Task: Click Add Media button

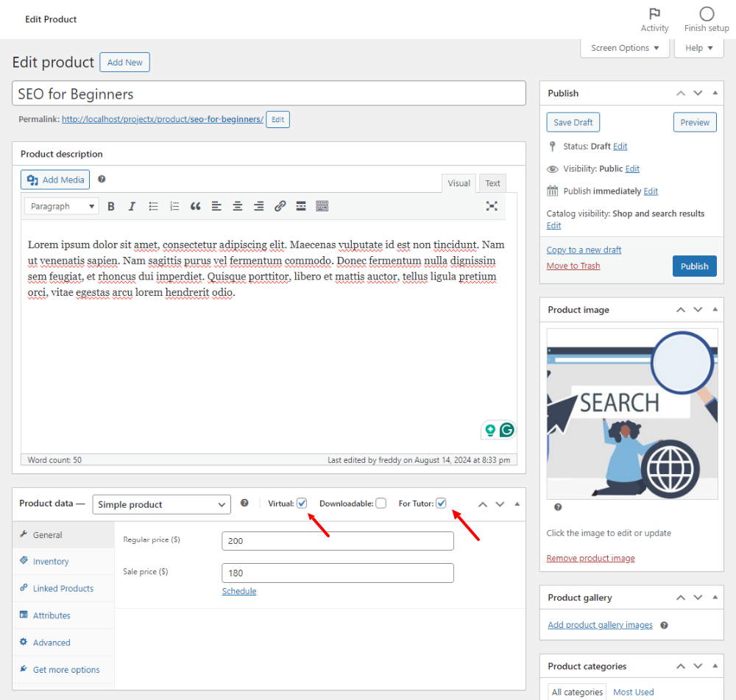Action: pos(55,180)
